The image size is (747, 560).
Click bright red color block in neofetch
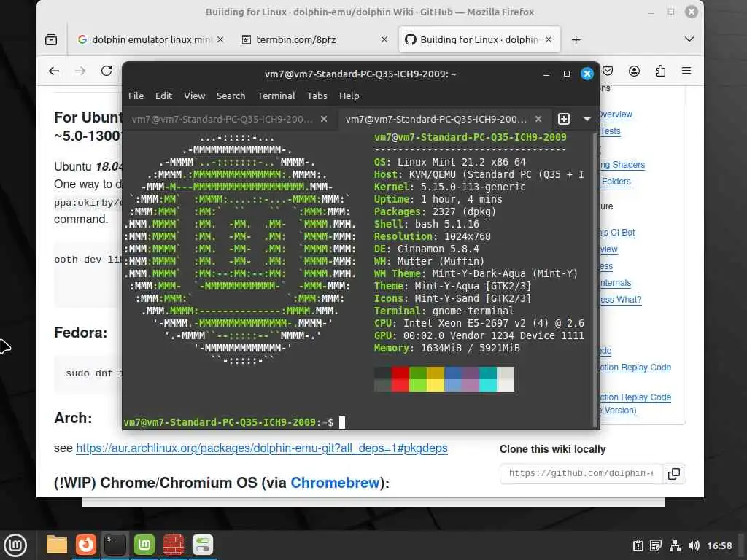point(400,385)
